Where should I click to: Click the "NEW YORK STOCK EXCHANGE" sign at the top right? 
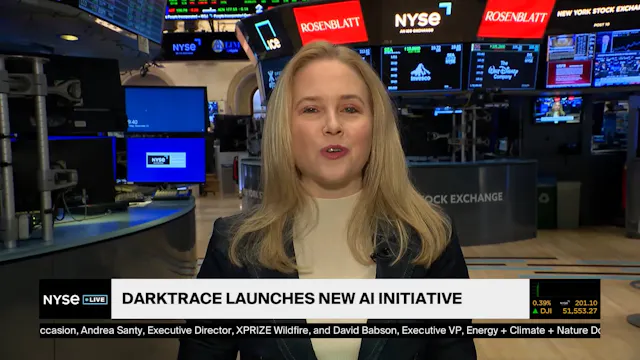coord(598,11)
